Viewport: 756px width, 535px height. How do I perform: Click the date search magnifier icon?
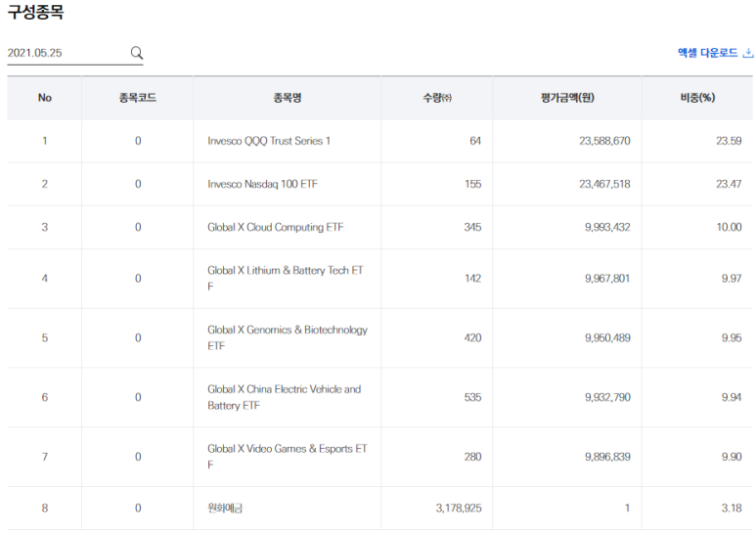point(137,53)
